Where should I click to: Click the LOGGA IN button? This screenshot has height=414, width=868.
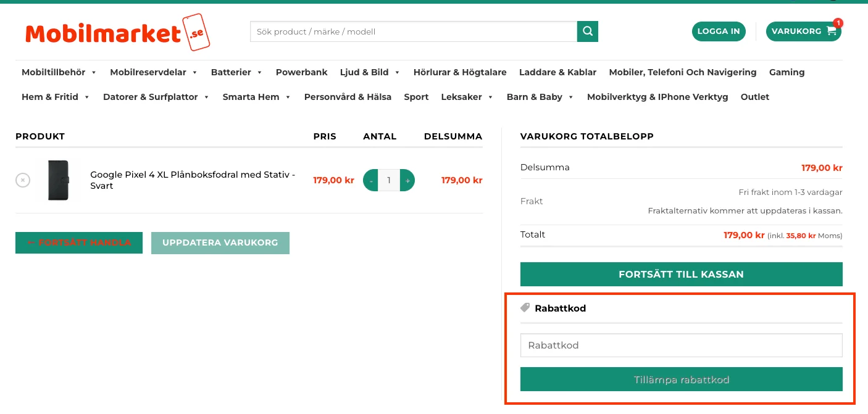[x=719, y=31]
